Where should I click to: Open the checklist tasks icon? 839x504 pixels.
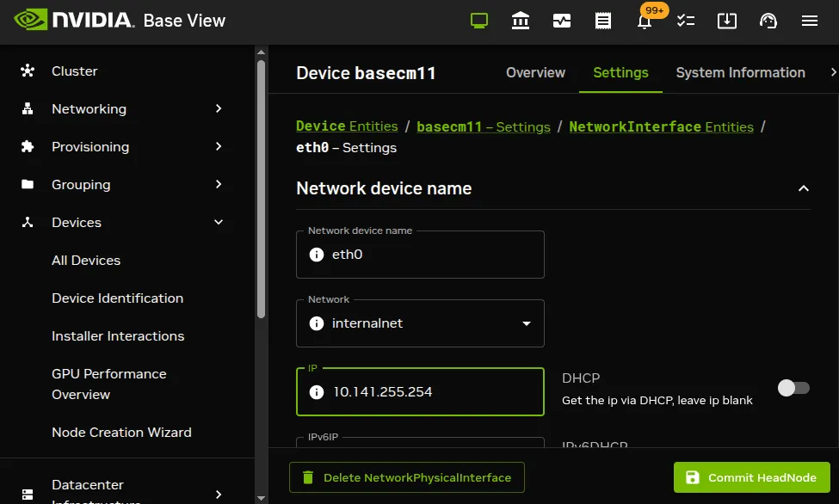[686, 21]
